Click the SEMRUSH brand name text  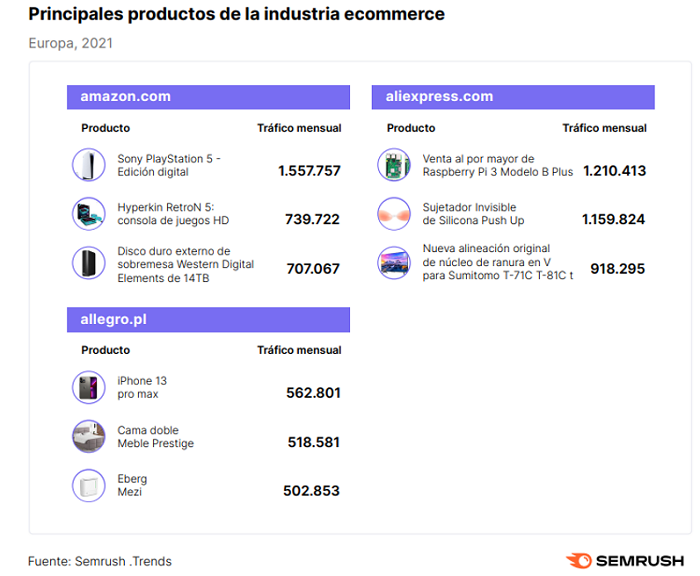pyautogui.click(x=640, y=561)
